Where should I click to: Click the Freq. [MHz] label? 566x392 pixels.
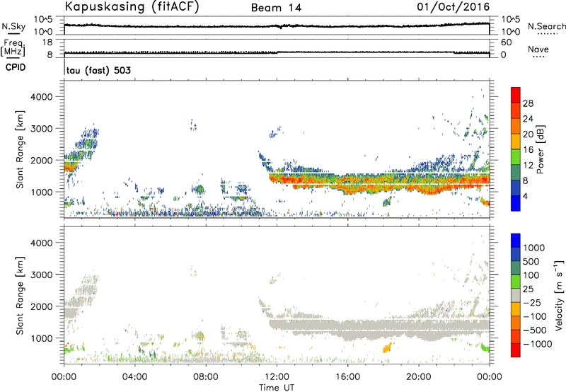13,47
